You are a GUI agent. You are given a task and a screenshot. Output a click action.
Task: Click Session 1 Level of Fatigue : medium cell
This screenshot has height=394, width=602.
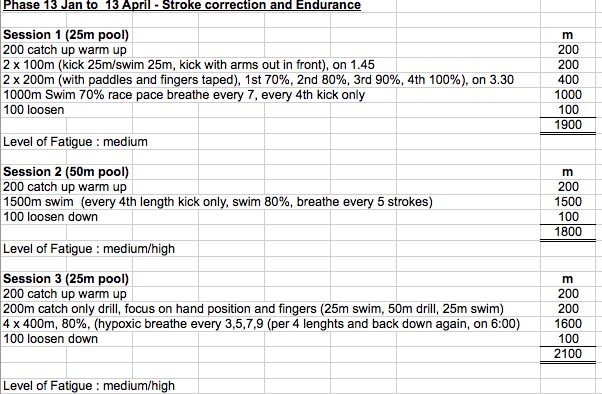pyautogui.click(x=75, y=142)
